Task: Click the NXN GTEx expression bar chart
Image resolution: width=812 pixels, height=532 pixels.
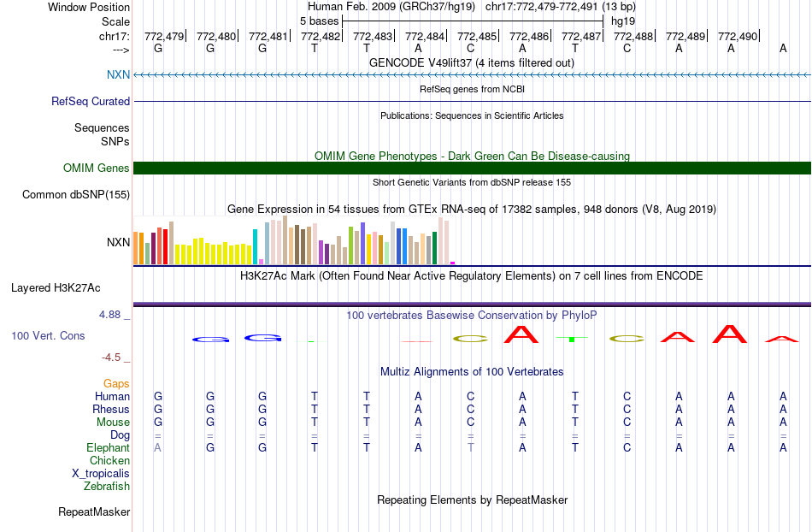Action: 294,240
